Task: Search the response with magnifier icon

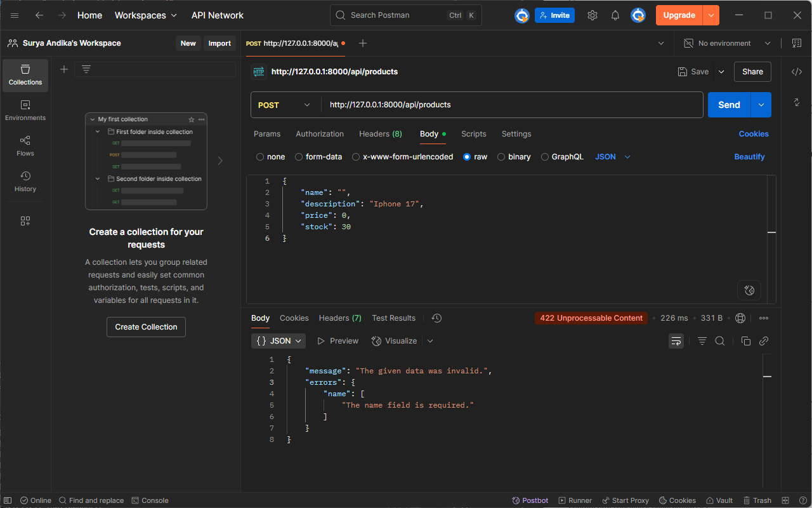Action: [720, 341]
